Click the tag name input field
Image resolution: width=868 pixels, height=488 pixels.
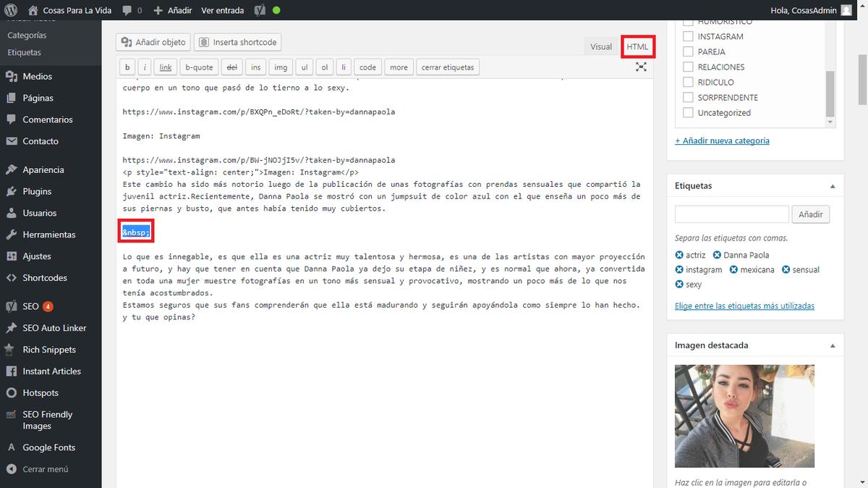[x=731, y=214]
